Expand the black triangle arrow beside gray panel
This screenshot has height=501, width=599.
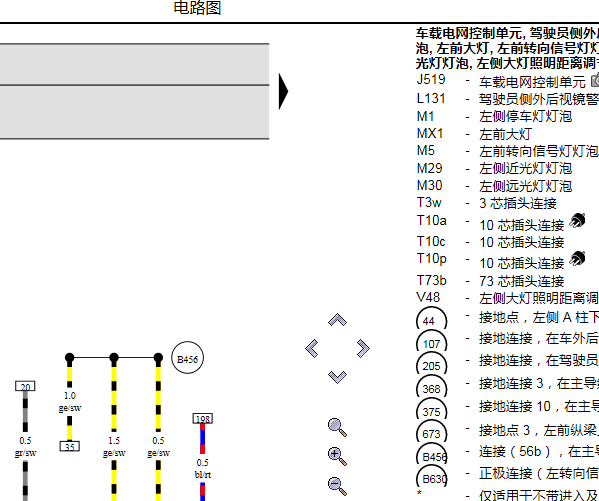click(x=283, y=91)
